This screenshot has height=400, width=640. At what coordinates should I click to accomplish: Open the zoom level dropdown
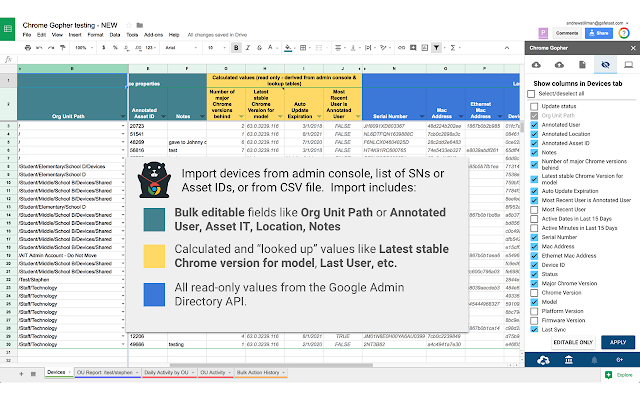(83, 48)
